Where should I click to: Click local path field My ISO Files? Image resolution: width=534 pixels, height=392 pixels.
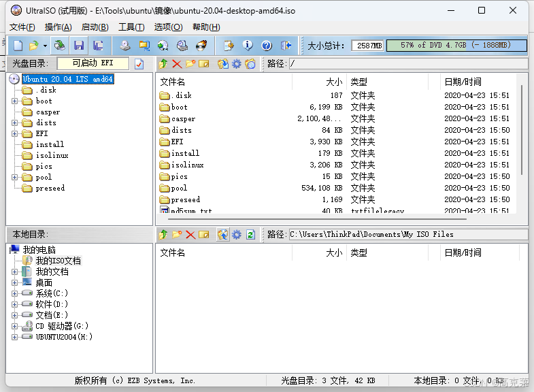(409, 234)
